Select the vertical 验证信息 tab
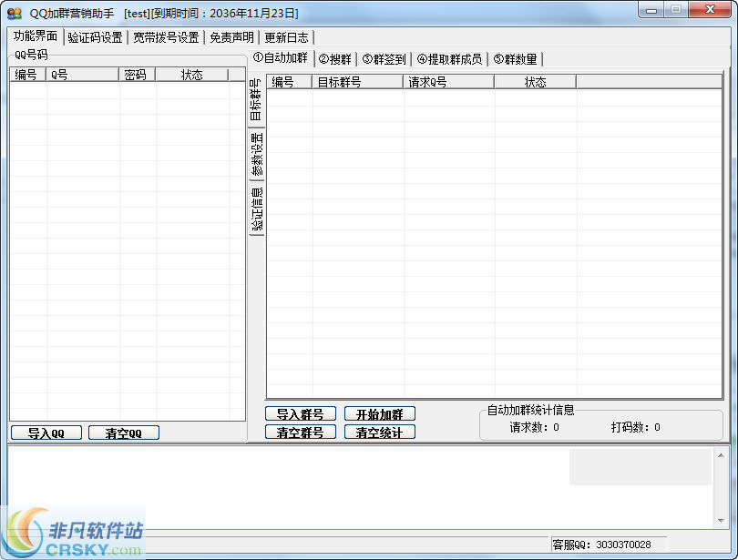Viewport: 738px width, 560px height. tap(256, 209)
